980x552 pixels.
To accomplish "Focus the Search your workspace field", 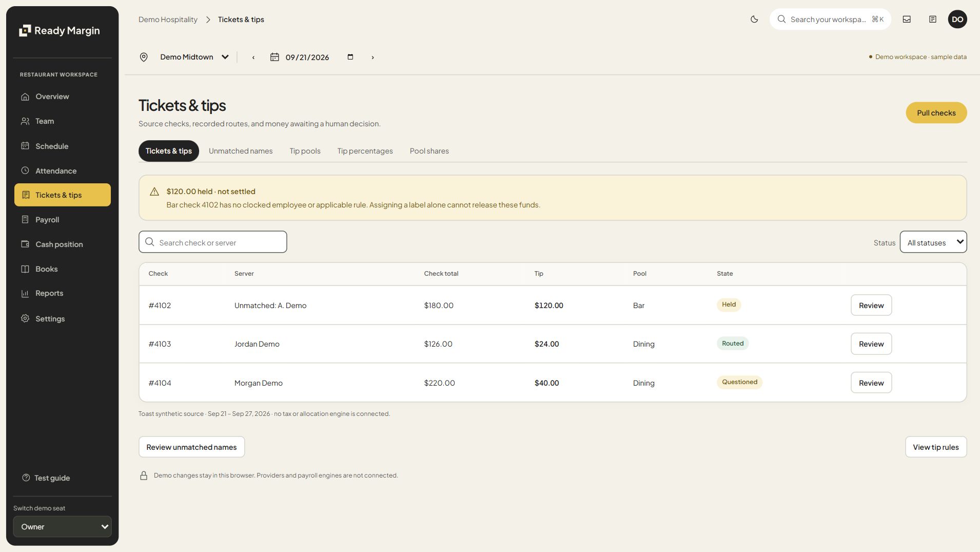I will (830, 19).
